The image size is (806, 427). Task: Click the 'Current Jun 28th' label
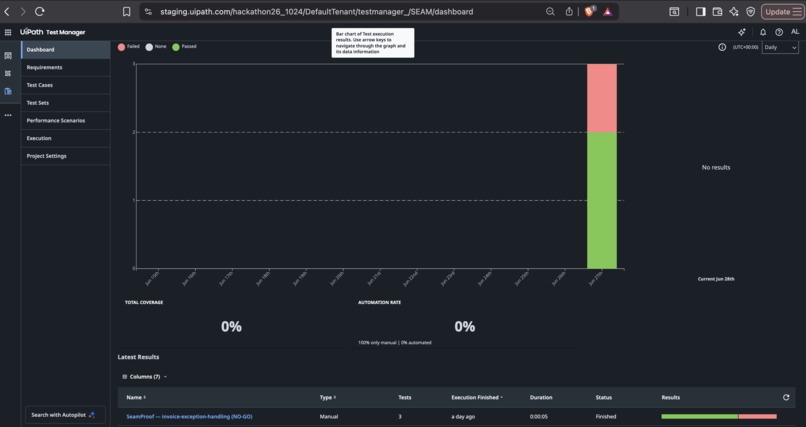[x=716, y=279]
